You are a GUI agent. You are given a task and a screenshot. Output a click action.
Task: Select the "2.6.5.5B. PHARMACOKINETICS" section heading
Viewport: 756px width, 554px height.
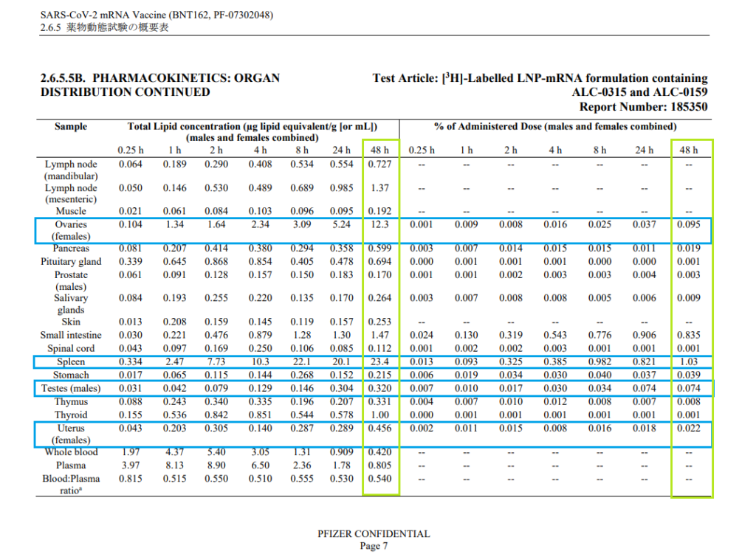(159, 78)
